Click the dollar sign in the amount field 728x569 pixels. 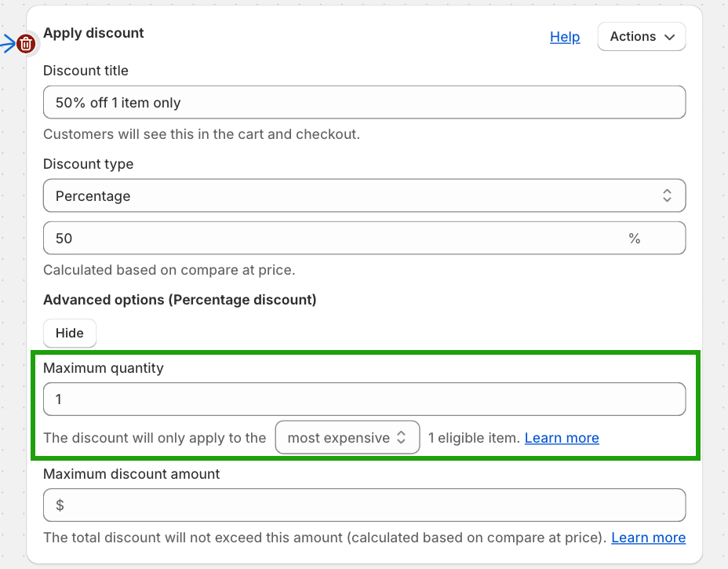point(60,505)
